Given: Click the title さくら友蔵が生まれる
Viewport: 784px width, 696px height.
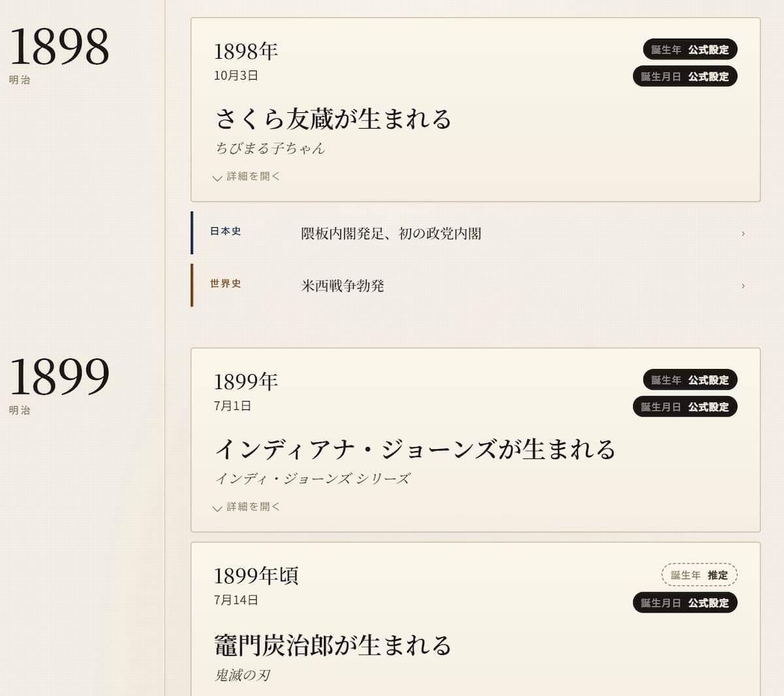Looking at the screenshot, I should (x=333, y=119).
